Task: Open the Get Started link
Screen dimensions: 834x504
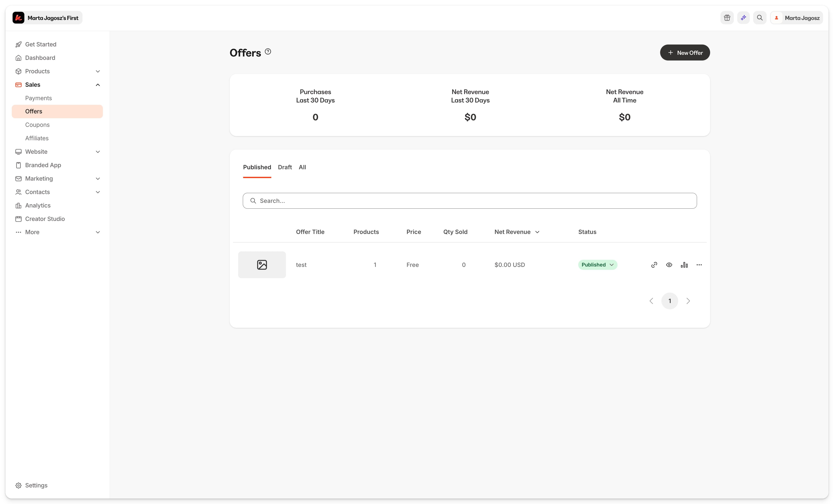Action: pos(41,44)
